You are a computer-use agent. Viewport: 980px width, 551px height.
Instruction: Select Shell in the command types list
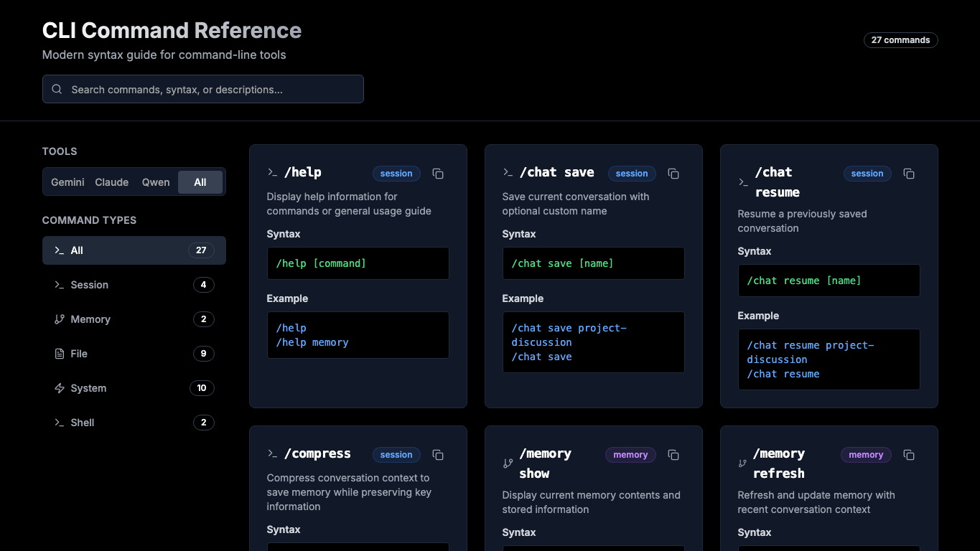(134, 423)
